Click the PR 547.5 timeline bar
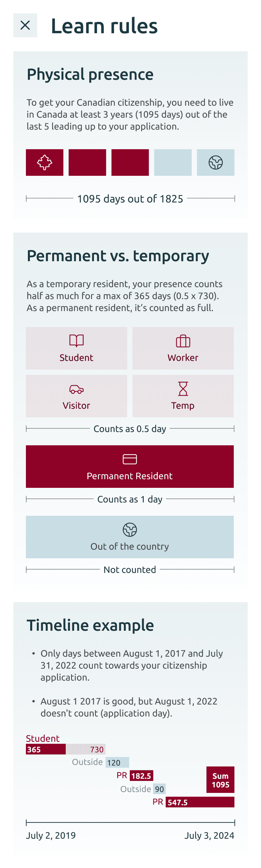Viewport: 261px width, 868px height. click(200, 802)
